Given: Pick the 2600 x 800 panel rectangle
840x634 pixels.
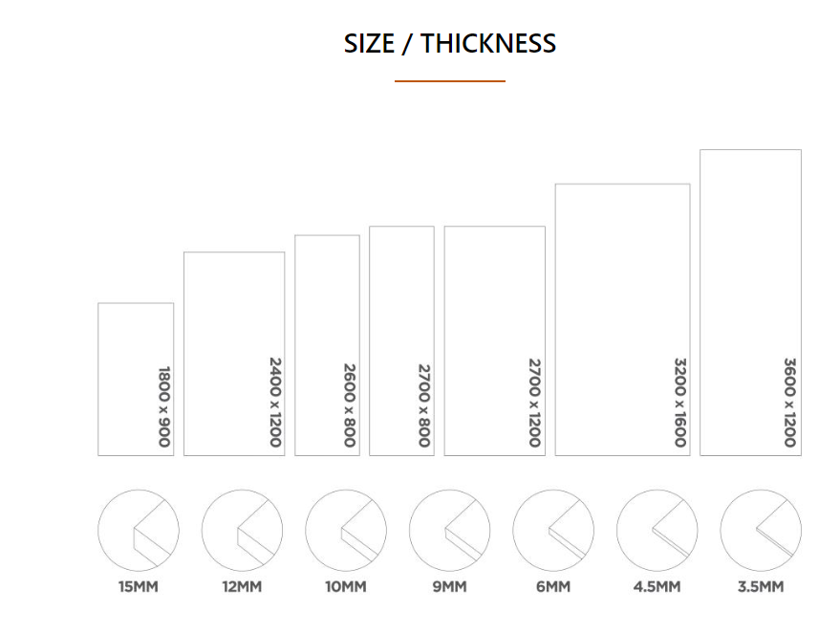Looking at the screenshot, I should (328, 345).
